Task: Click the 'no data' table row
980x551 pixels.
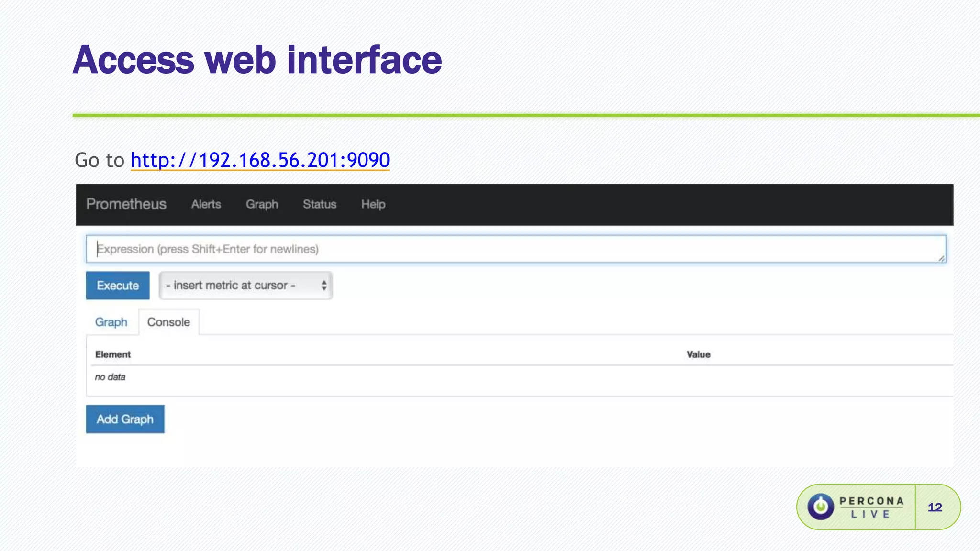Action: click(x=110, y=377)
